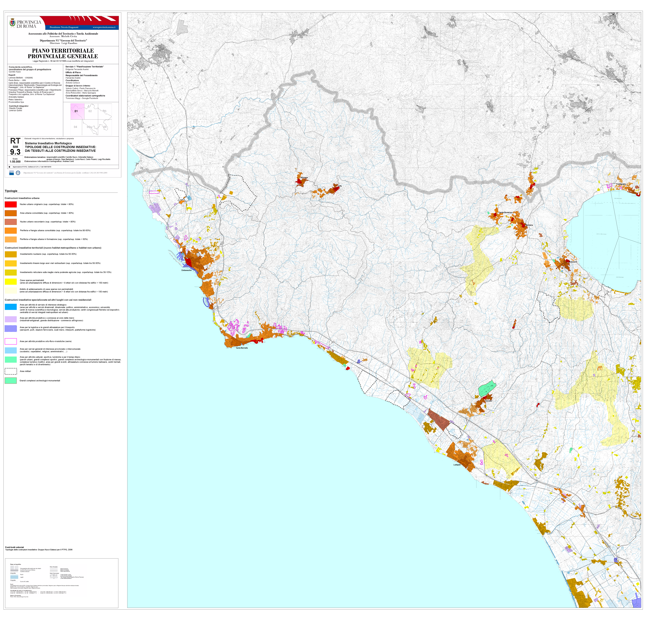Click the Trevignano label on the map
Image resolution: width=672 pixels, height=634 pixels.
pyautogui.click(x=621, y=184)
